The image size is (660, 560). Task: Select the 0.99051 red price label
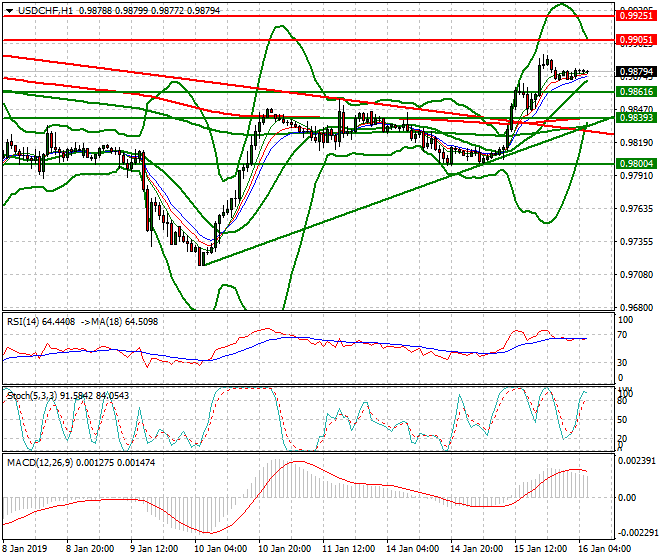pos(636,40)
